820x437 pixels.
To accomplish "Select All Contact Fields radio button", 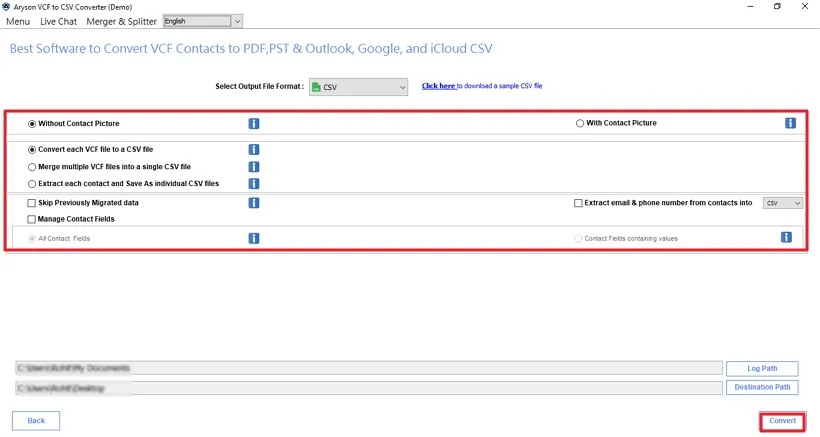I will point(32,239).
